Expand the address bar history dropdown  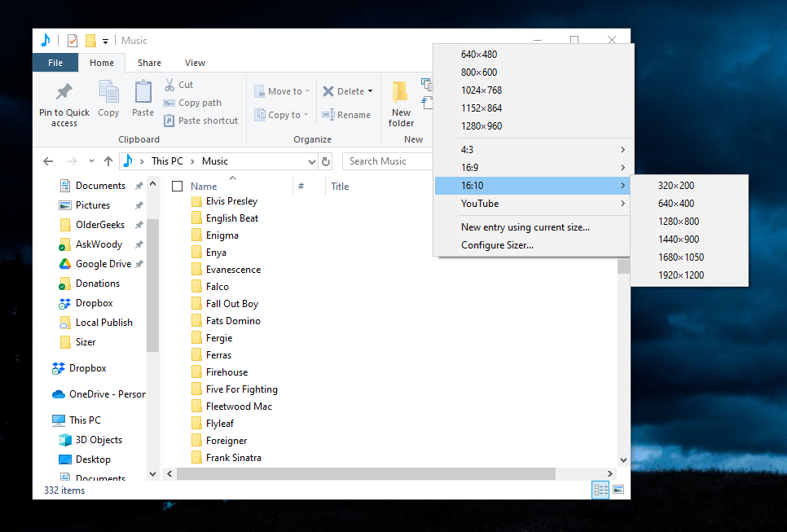pos(312,161)
